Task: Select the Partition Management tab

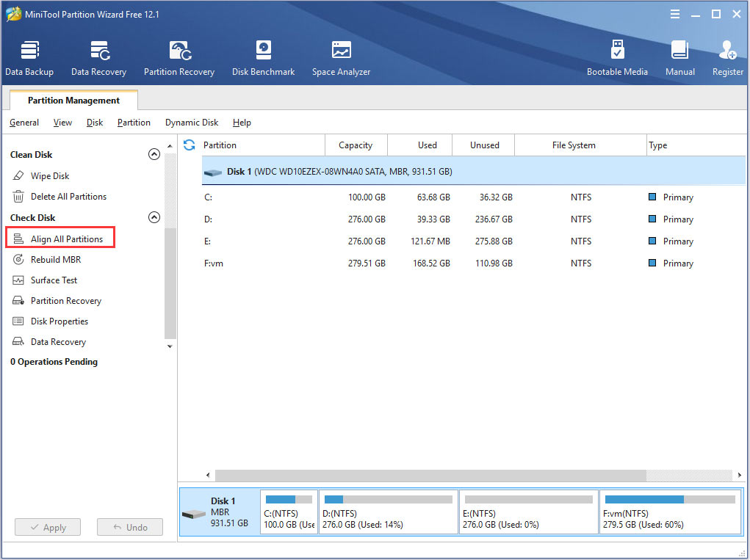Action: point(73,101)
